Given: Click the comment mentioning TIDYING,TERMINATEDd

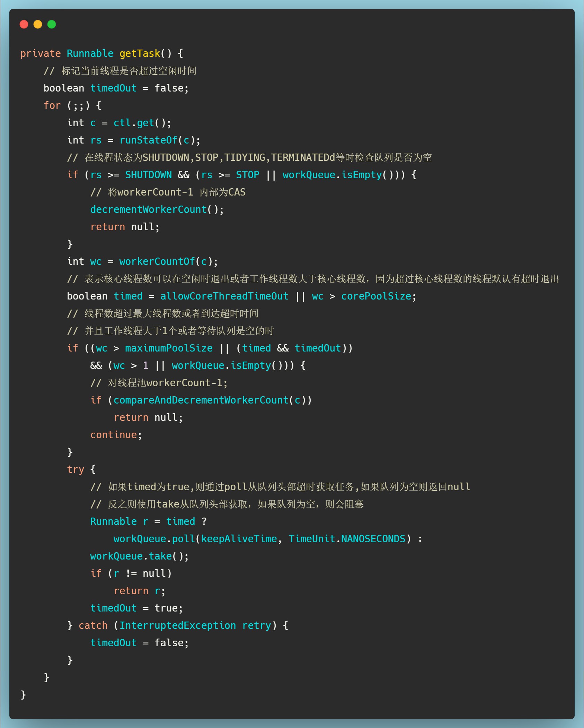Looking at the screenshot, I should click(250, 157).
